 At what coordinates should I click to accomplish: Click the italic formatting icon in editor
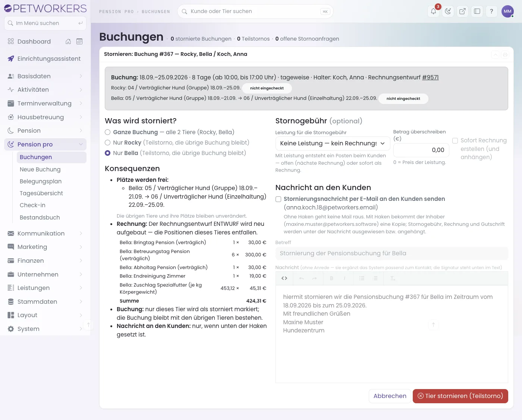345,278
